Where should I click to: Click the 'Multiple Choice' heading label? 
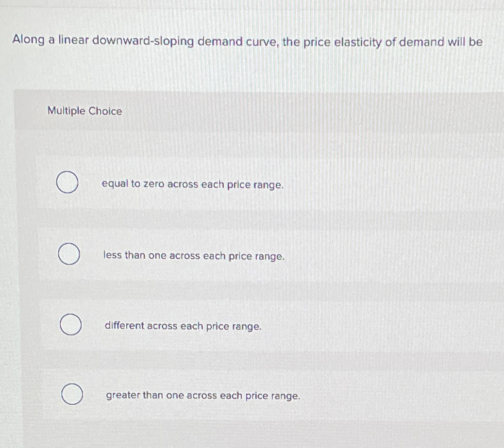point(84,111)
